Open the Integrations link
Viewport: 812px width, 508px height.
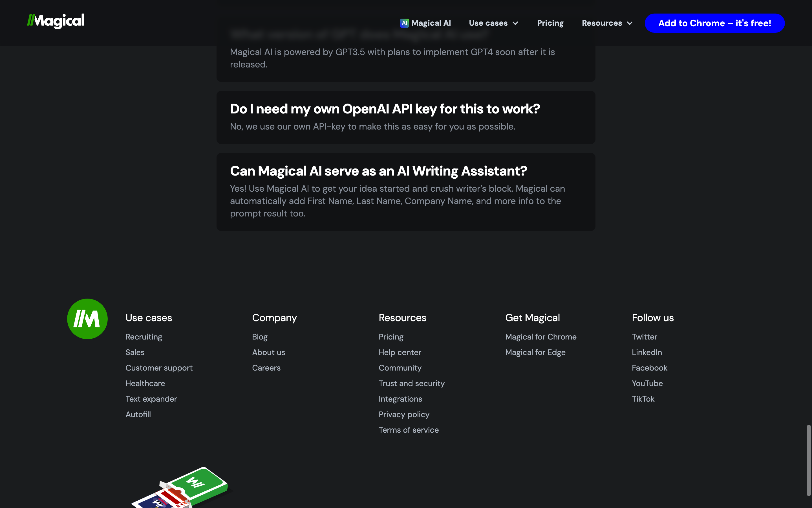click(400, 399)
